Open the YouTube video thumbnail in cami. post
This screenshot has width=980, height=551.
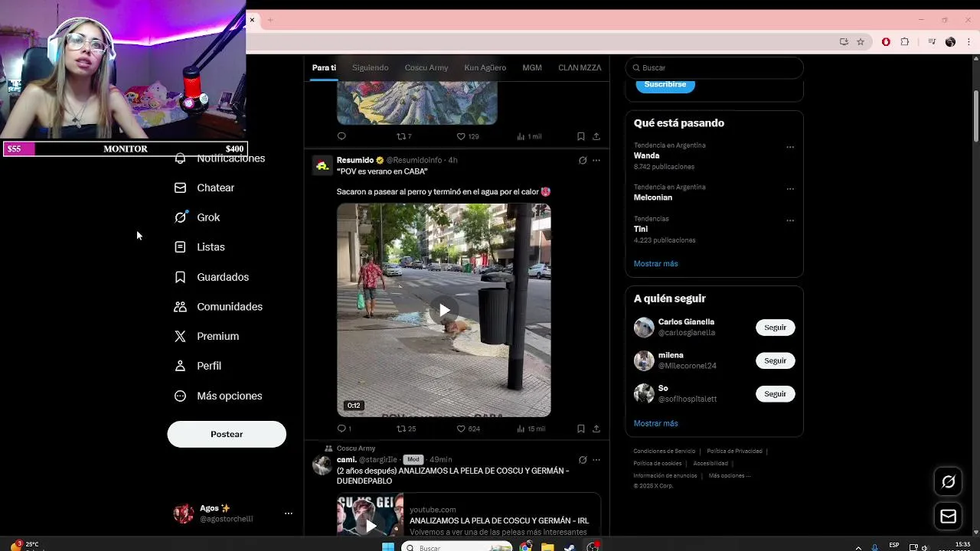click(371, 515)
